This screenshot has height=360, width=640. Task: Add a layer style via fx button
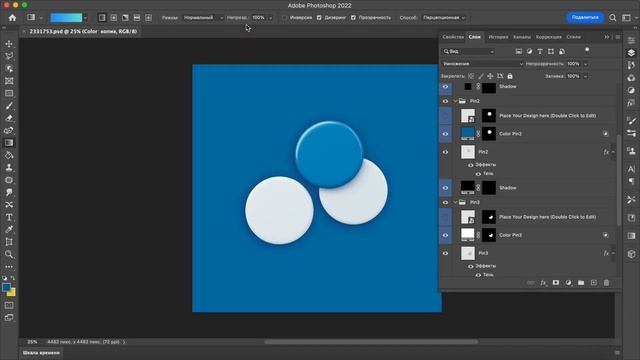tap(543, 283)
